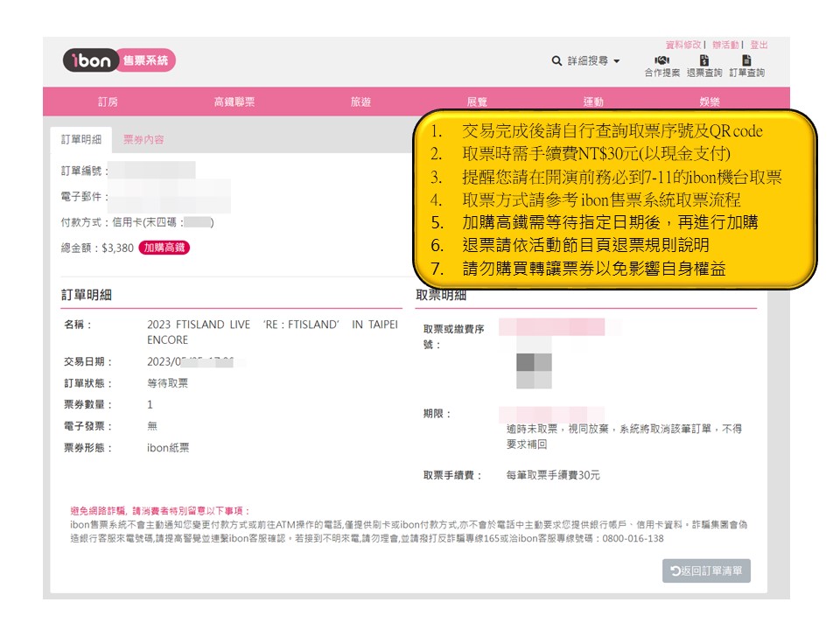
Task: Click the 登出 logout link
Action: [759, 45]
